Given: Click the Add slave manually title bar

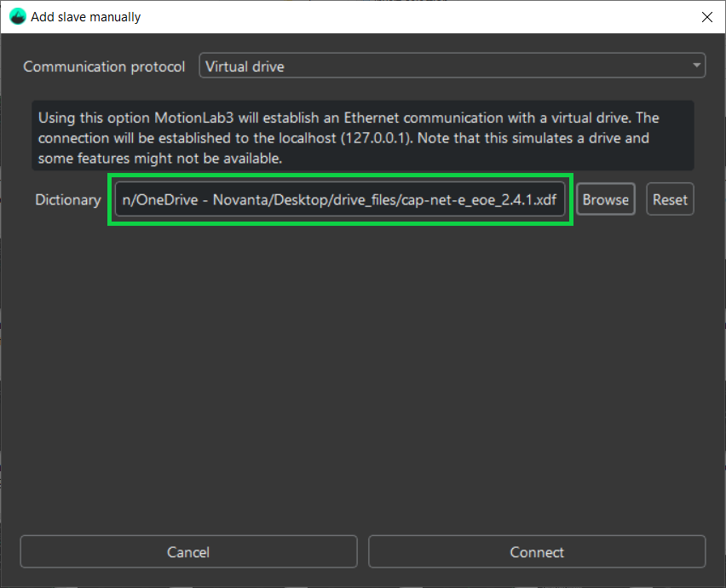Looking at the screenshot, I should [341, 16].
